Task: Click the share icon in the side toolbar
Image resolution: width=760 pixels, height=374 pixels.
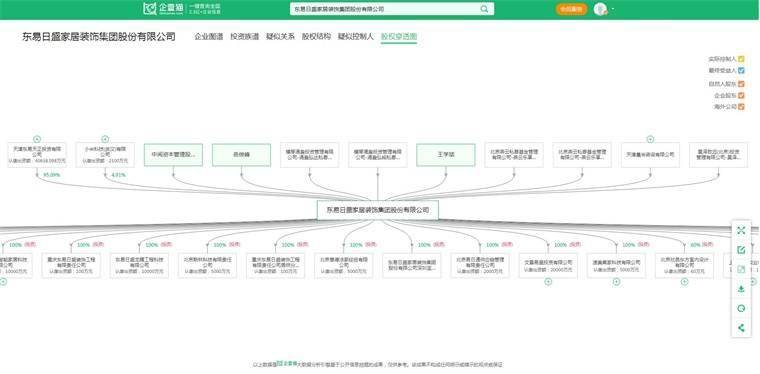Action: point(741,328)
